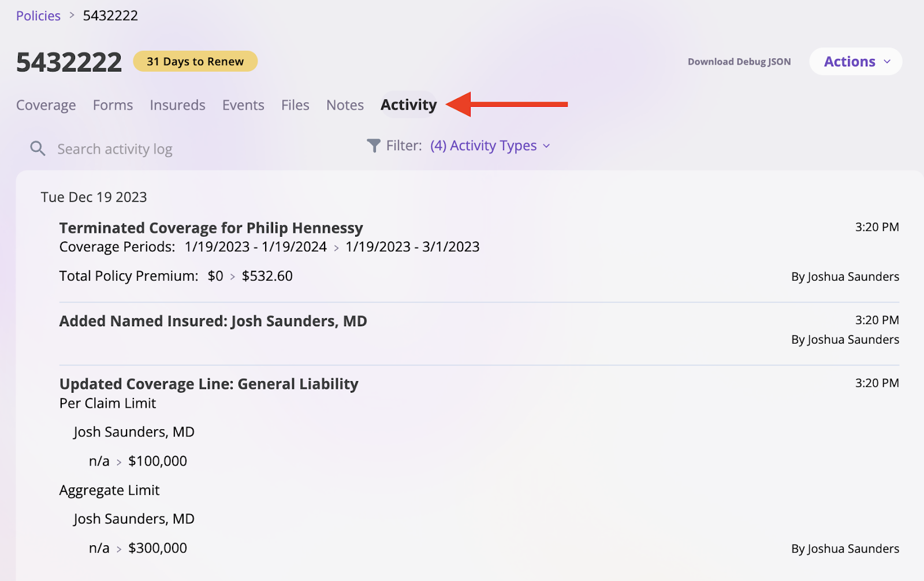Click the 3:20 PM time on Updated Coverage Line entry
The width and height of the screenshot is (924, 581).
(877, 383)
